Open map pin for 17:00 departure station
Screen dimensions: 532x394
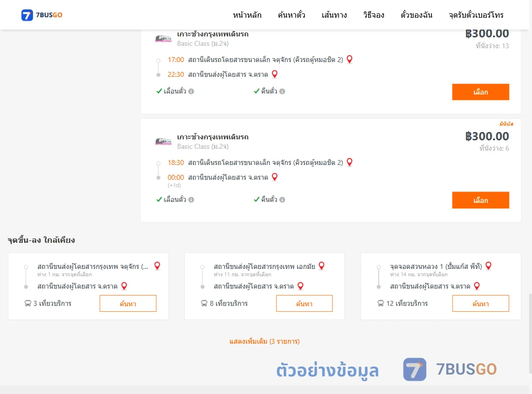click(x=349, y=60)
